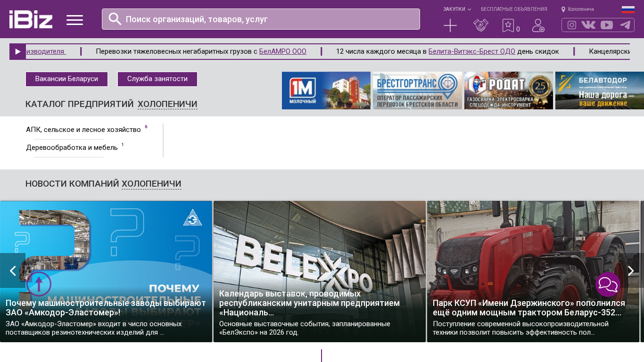The width and height of the screenshot is (644, 362).
Task: Switch language using the Russian flag
Action: [x=628, y=9]
